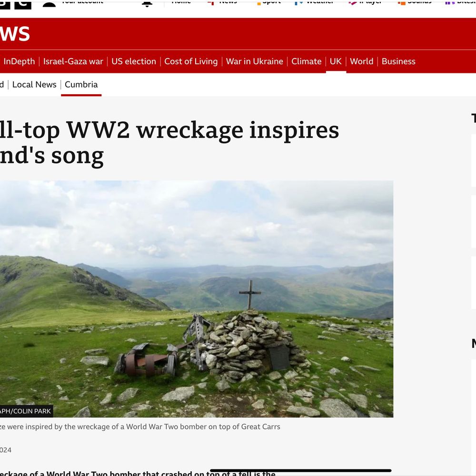Viewport: 476px width, 476px height.
Task: Click the yellow Sport icon in top bar
Action: click(x=258, y=3)
